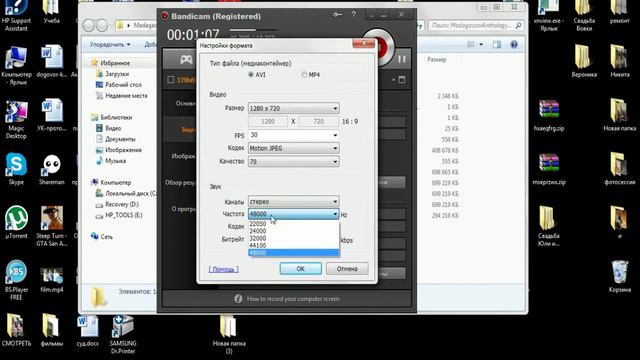Click the custom height field showing 720
The height and width of the screenshot is (360, 640).
pos(319,121)
